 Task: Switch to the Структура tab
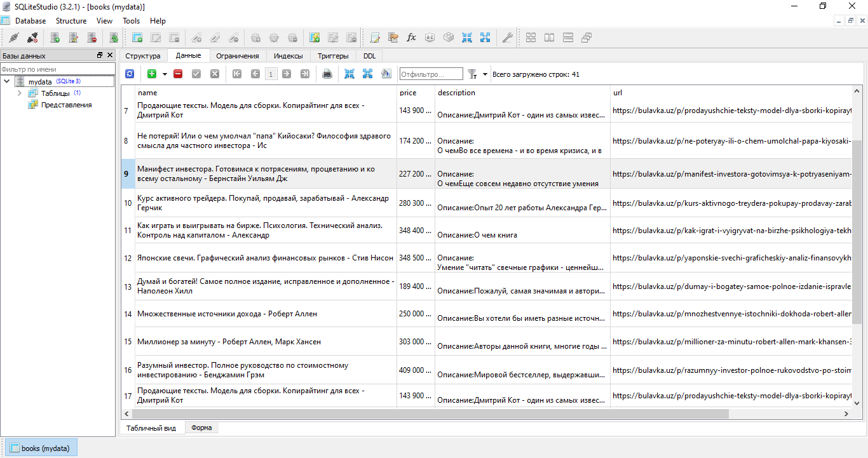click(x=143, y=56)
